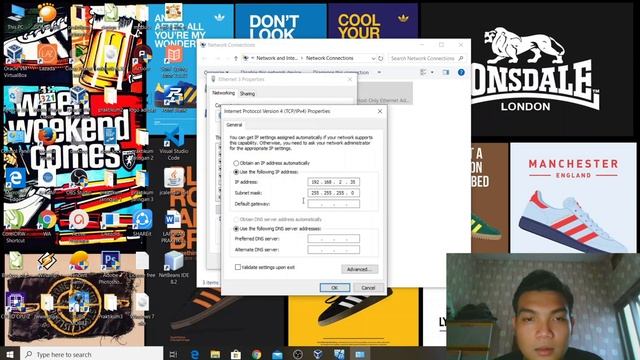Toggle the preview pane in Network Connections
640x360 pixels.
(446, 72)
